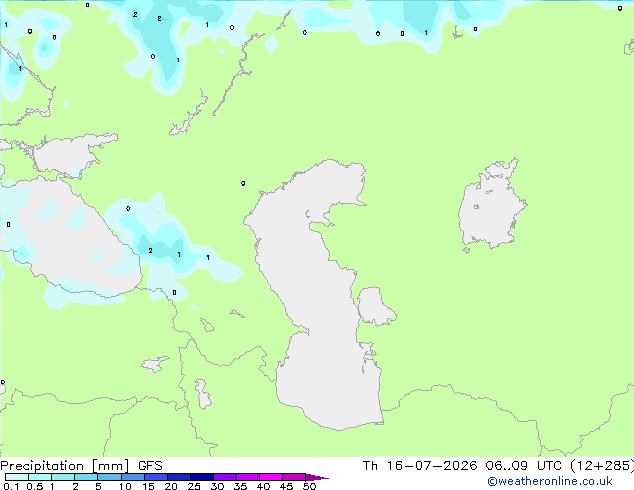The image size is (634, 490).
Task: Click the 35–40 mm purple legend swatch
Action: coord(248,477)
